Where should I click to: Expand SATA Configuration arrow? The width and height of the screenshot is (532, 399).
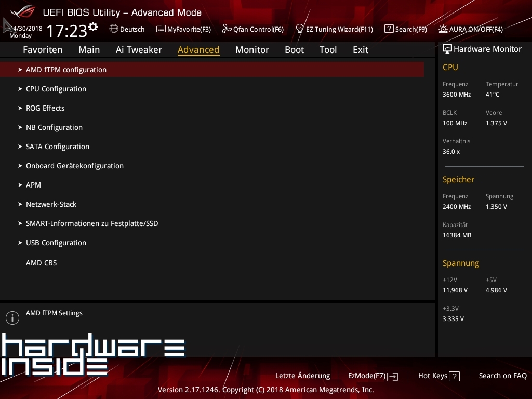click(x=20, y=147)
